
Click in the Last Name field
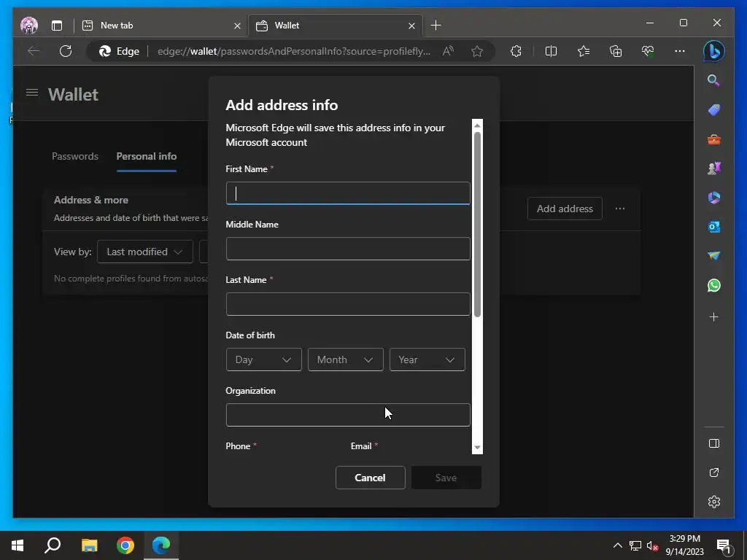tap(348, 304)
